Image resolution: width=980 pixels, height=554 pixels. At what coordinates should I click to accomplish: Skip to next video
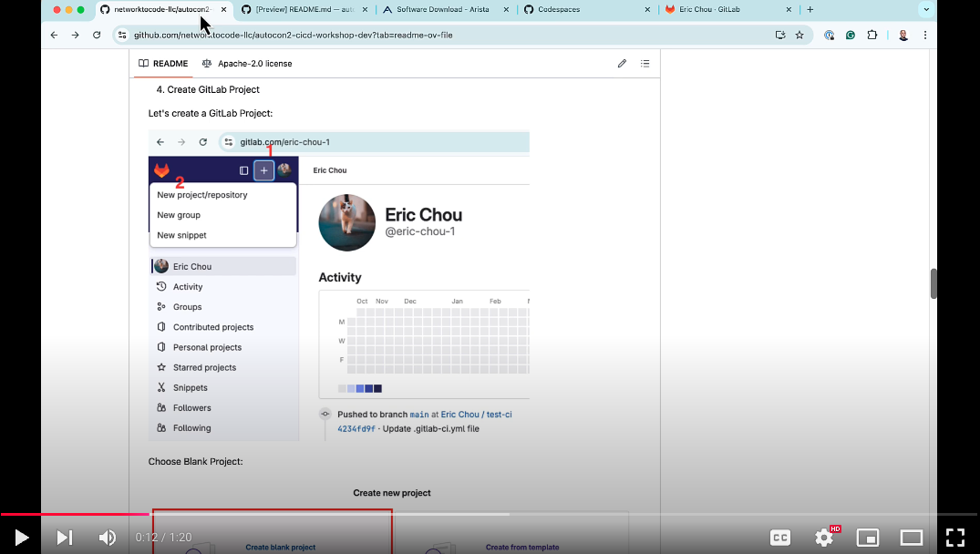click(65, 537)
